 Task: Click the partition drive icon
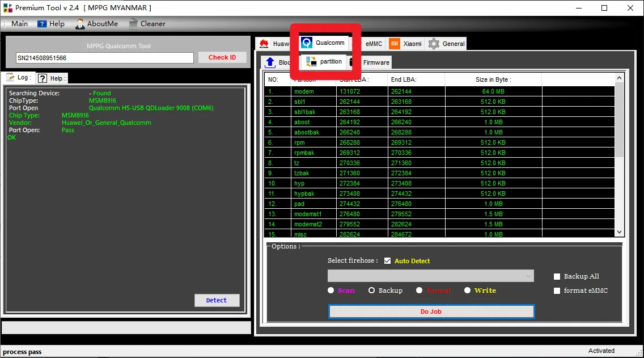311,62
